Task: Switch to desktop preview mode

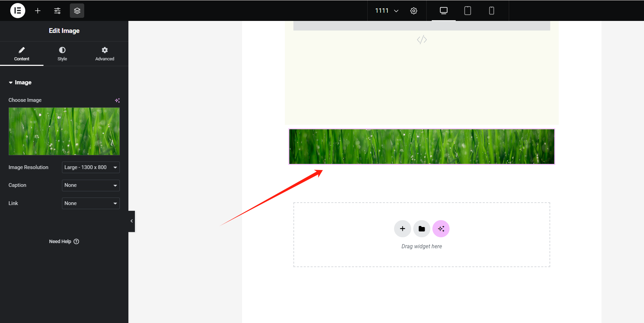Action: (443, 10)
